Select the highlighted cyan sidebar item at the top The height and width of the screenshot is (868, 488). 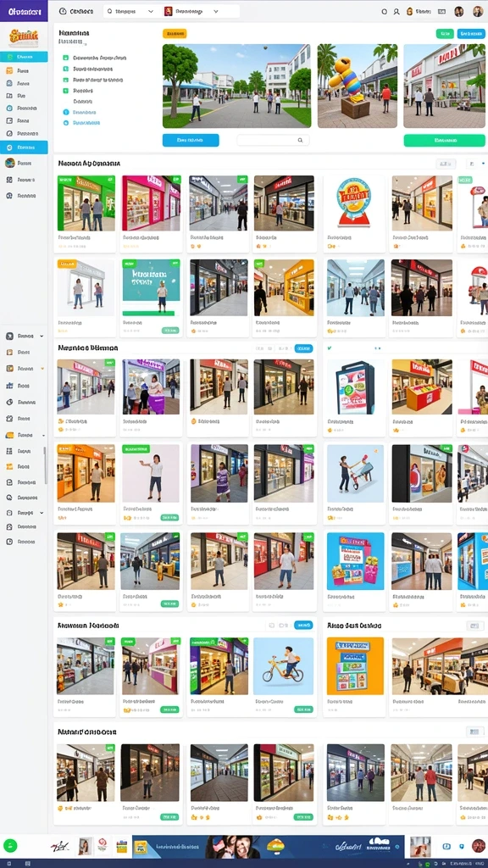[24, 57]
